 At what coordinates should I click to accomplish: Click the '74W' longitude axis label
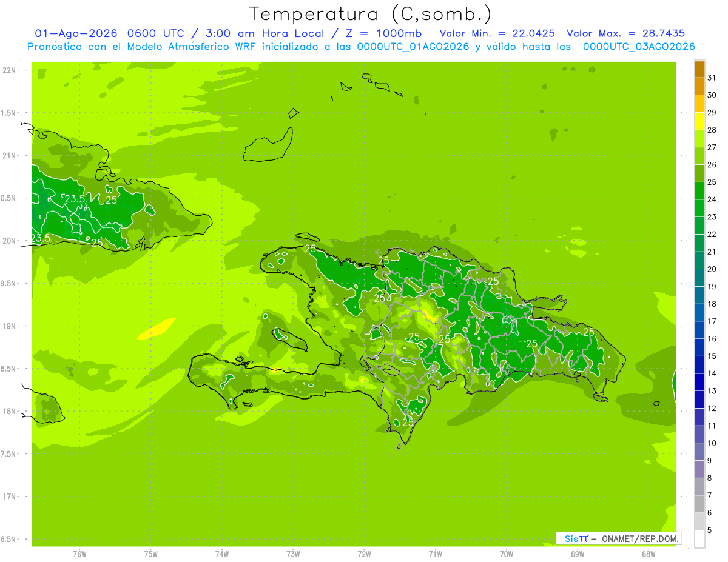pyautogui.click(x=221, y=554)
